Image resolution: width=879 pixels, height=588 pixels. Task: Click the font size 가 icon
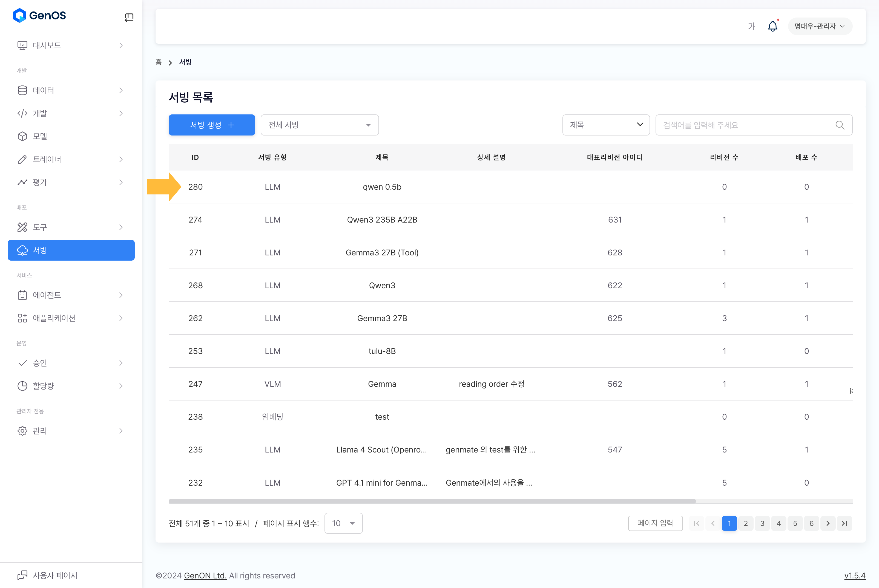pyautogui.click(x=751, y=26)
